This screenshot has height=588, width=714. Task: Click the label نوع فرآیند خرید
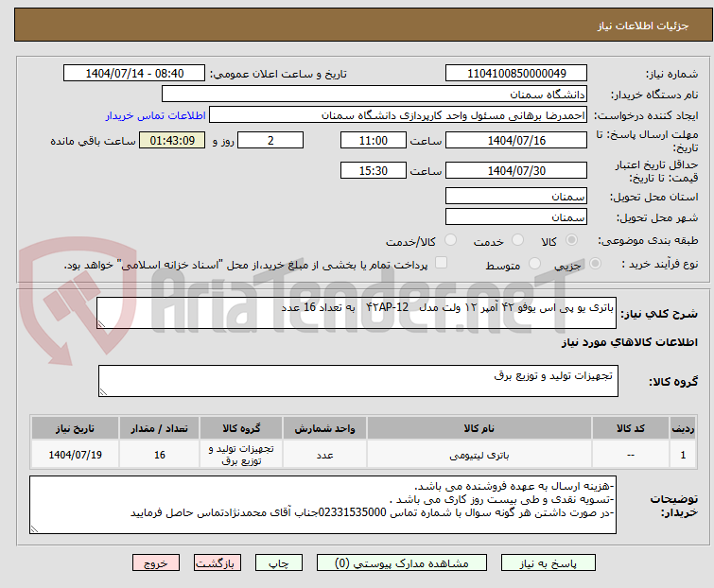pyautogui.click(x=660, y=264)
